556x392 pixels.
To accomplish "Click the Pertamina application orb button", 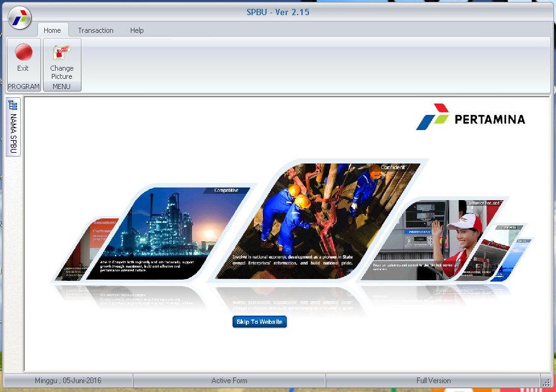I will coord(20,17).
